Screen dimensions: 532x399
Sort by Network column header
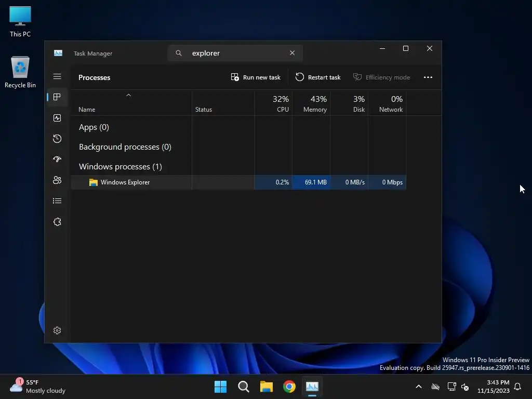387,103
